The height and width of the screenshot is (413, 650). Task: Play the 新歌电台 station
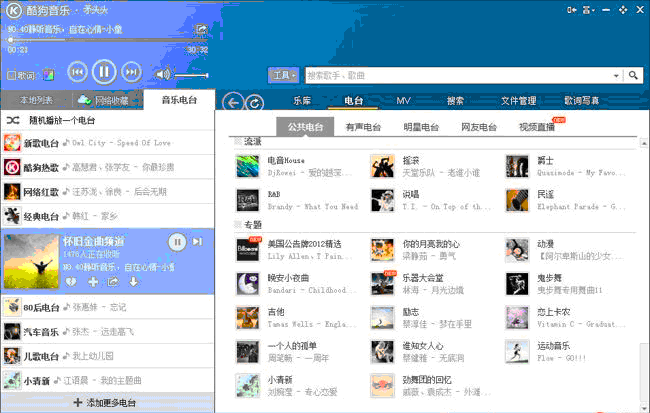point(108,143)
